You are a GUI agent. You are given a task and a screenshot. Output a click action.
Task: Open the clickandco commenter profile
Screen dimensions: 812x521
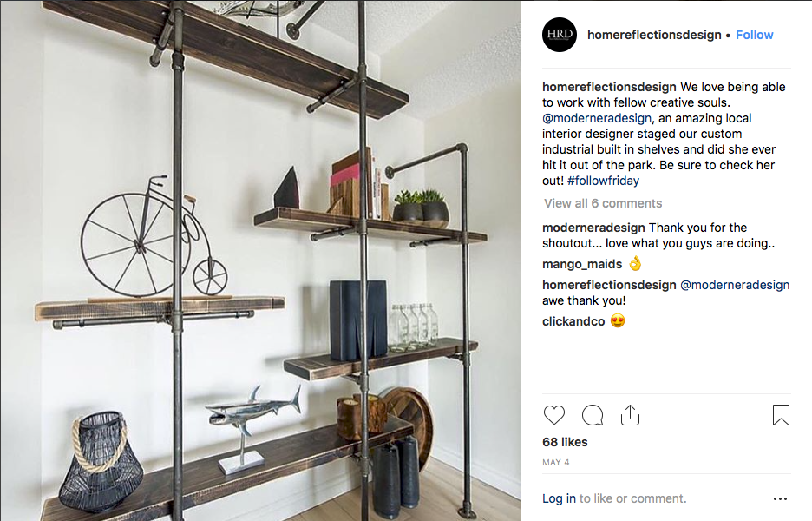[573, 321]
